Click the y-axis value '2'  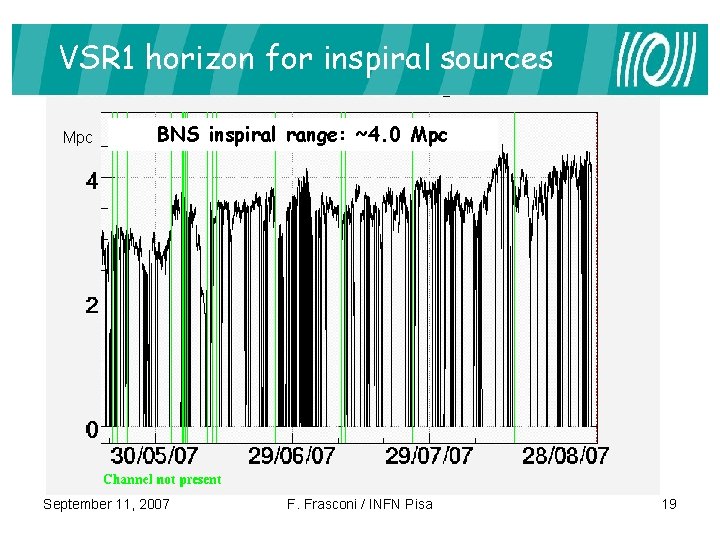click(x=92, y=305)
